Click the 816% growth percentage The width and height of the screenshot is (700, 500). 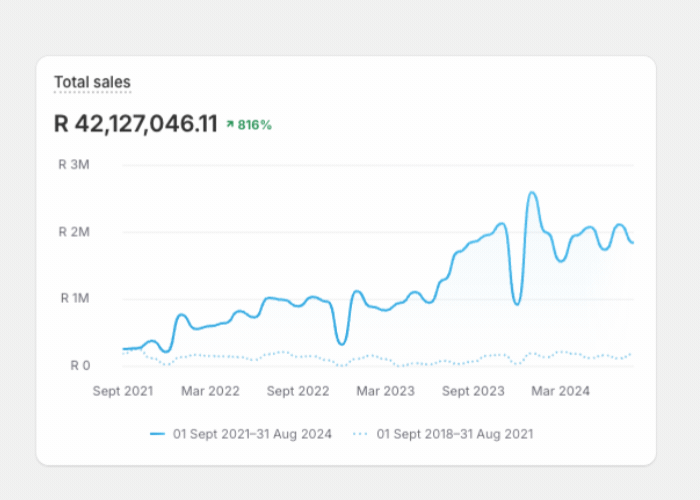tap(254, 125)
